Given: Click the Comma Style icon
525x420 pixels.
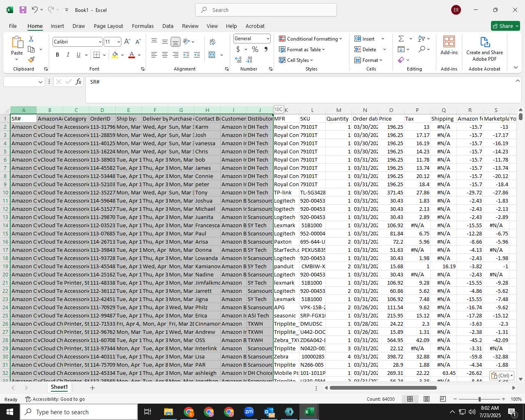Looking at the screenshot, I should pyautogui.click(x=266, y=49).
